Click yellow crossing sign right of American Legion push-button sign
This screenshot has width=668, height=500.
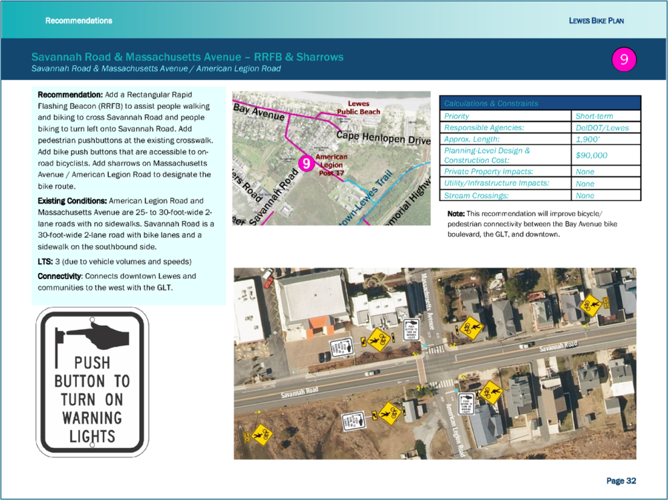[x=491, y=393]
